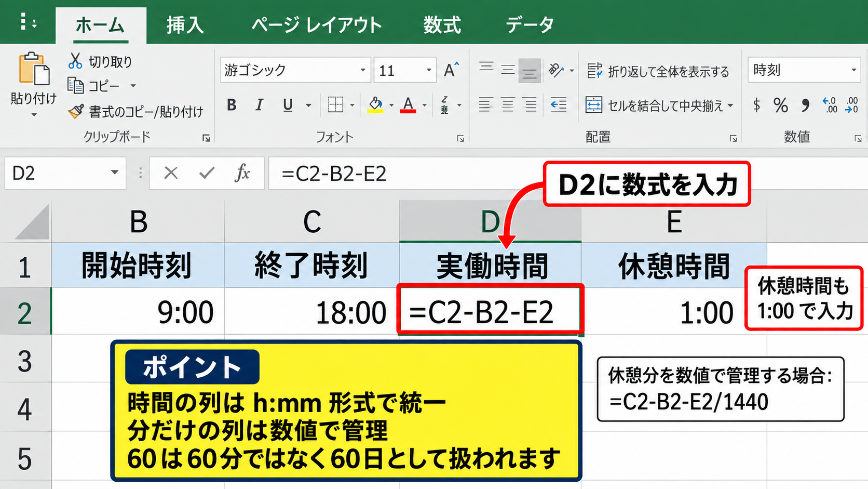868x489 pixels.
Task: Select column E header
Action: (674, 222)
